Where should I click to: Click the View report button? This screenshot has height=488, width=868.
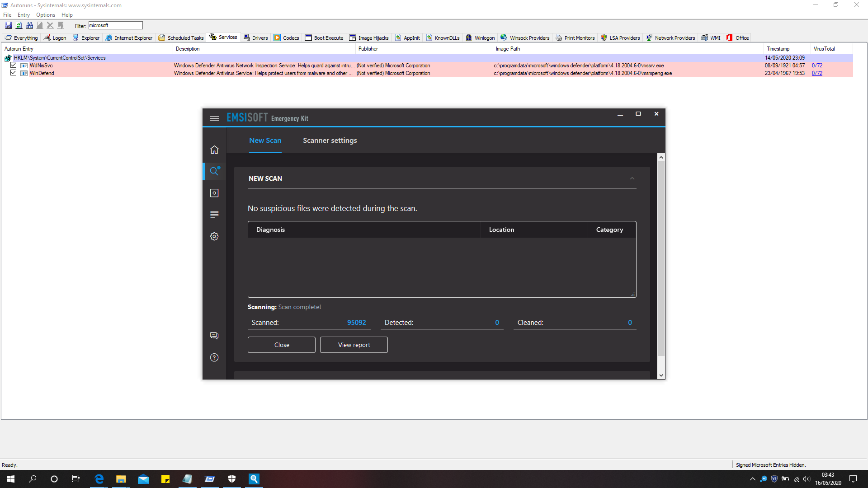354,345
